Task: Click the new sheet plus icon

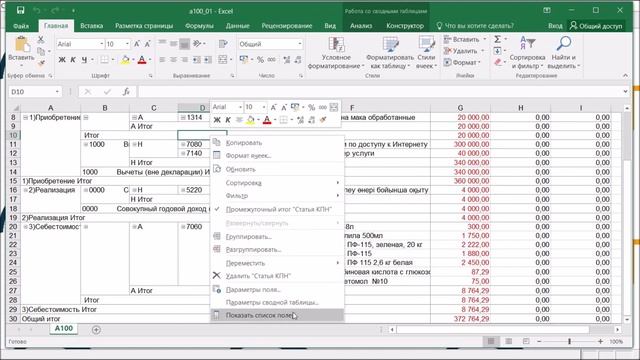Action: click(96, 329)
